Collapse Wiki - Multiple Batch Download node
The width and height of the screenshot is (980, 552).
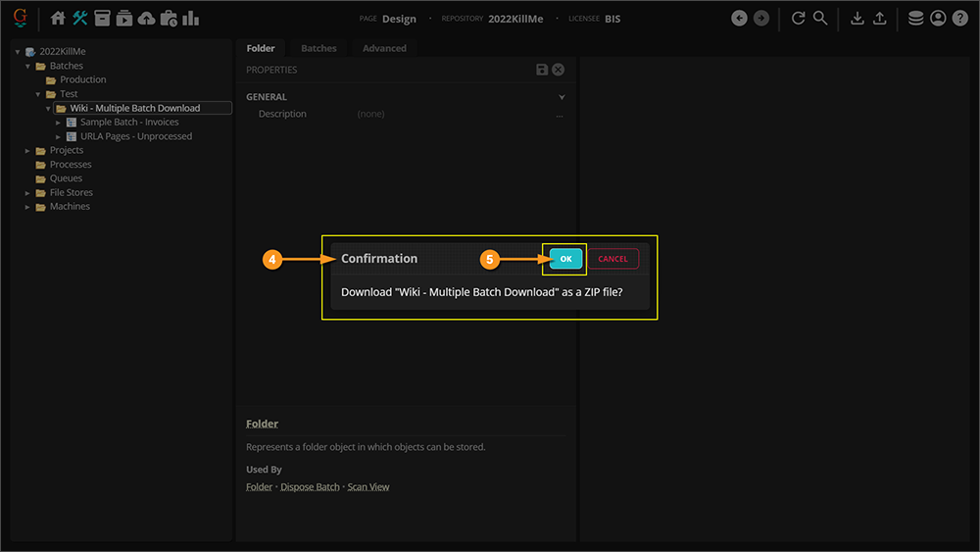coord(48,108)
